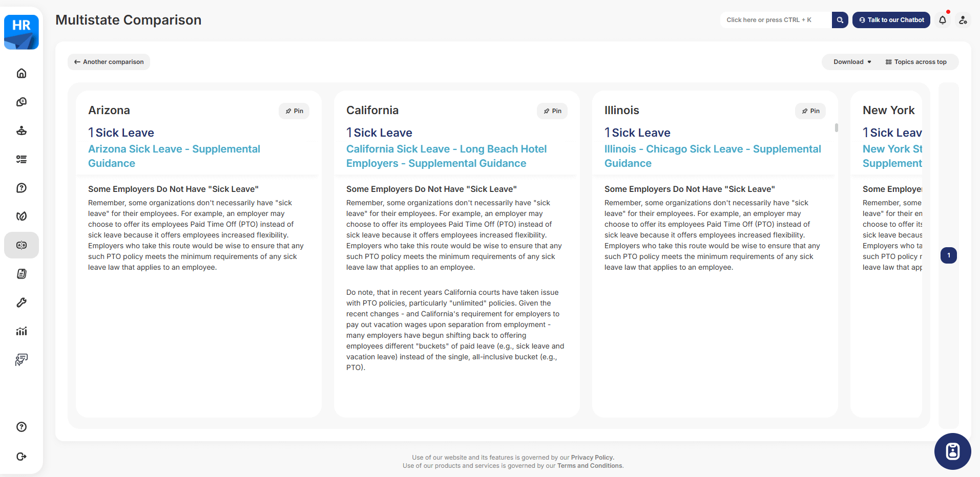
Task: Open the notifications bell
Action: pyautogui.click(x=943, y=20)
